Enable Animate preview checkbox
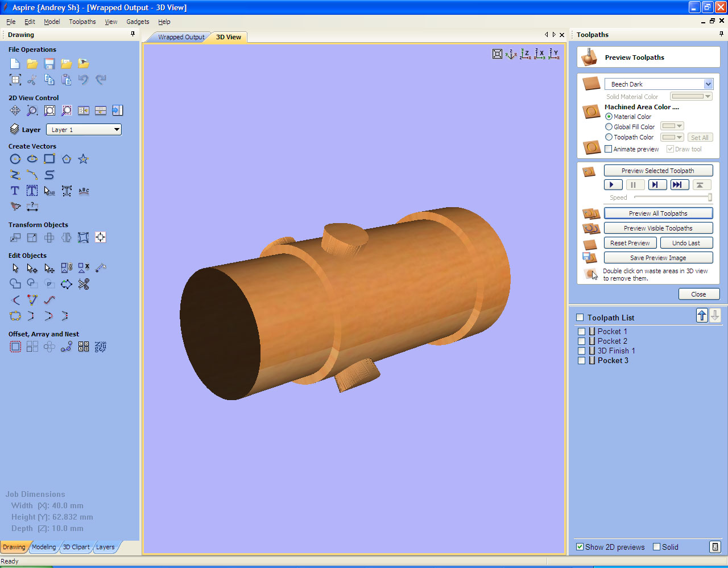Viewport: 728px width, 568px height. (x=609, y=149)
